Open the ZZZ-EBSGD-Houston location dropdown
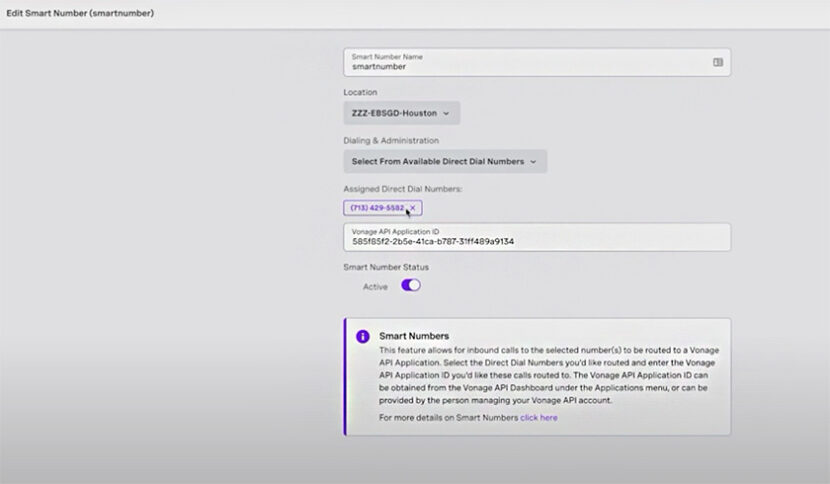Viewport: 830px width, 484px height. coord(401,113)
